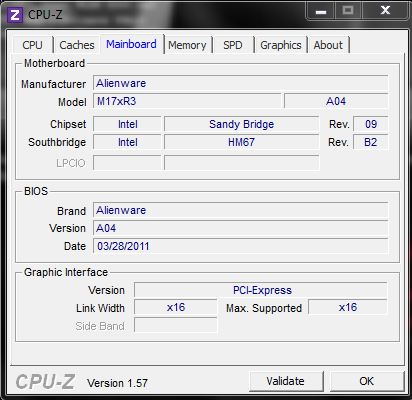Click the BIOS Version A04 field
Image resolution: width=412 pixels, height=400 pixels.
[x=240, y=228]
